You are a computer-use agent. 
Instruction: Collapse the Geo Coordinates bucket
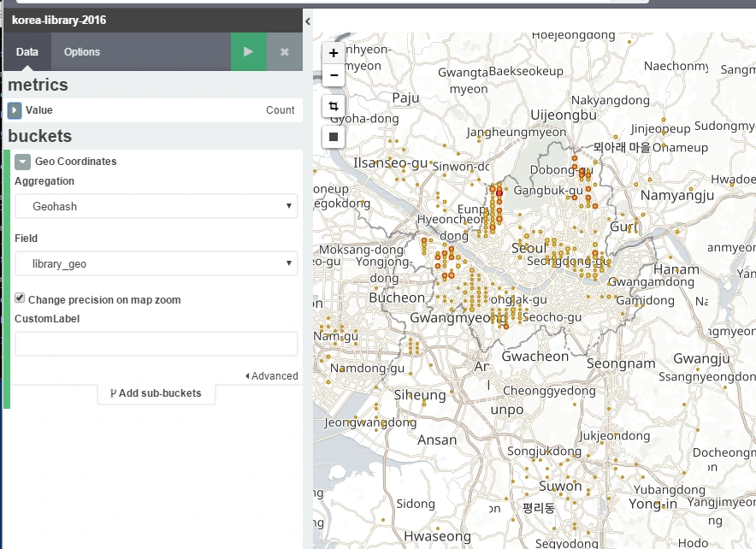click(x=22, y=162)
